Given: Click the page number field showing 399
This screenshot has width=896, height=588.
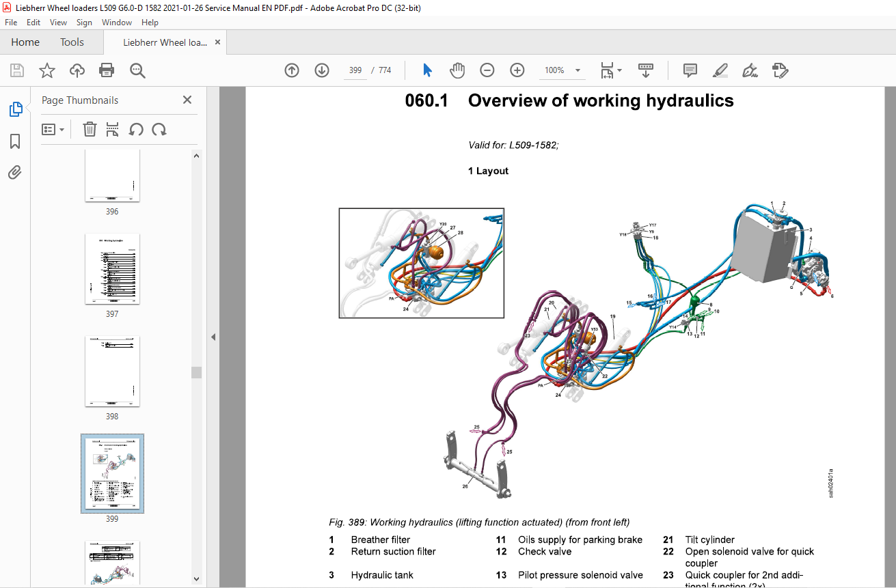Looking at the screenshot, I should tap(355, 70).
